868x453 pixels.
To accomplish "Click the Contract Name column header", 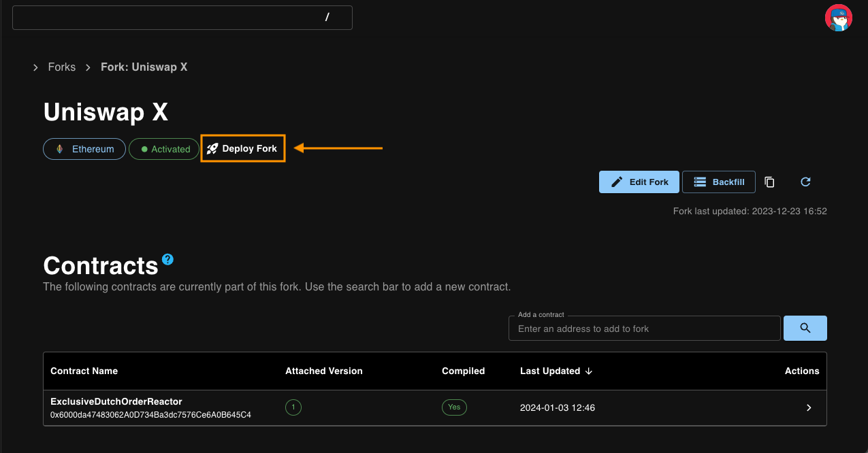I will coord(84,371).
